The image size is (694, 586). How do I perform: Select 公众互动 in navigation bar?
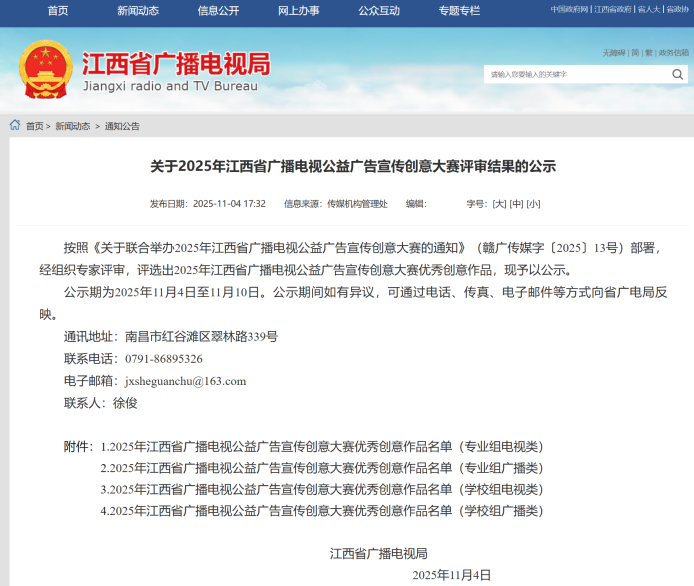(379, 11)
